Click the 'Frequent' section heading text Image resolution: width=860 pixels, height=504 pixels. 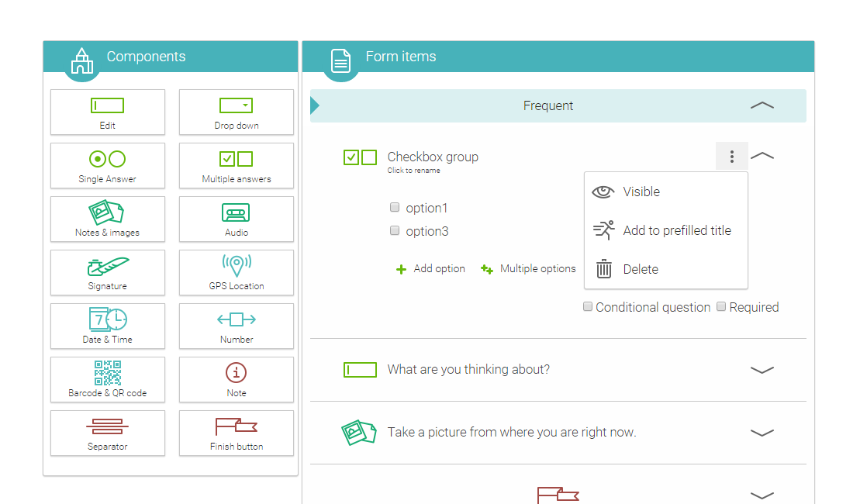[x=548, y=106]
